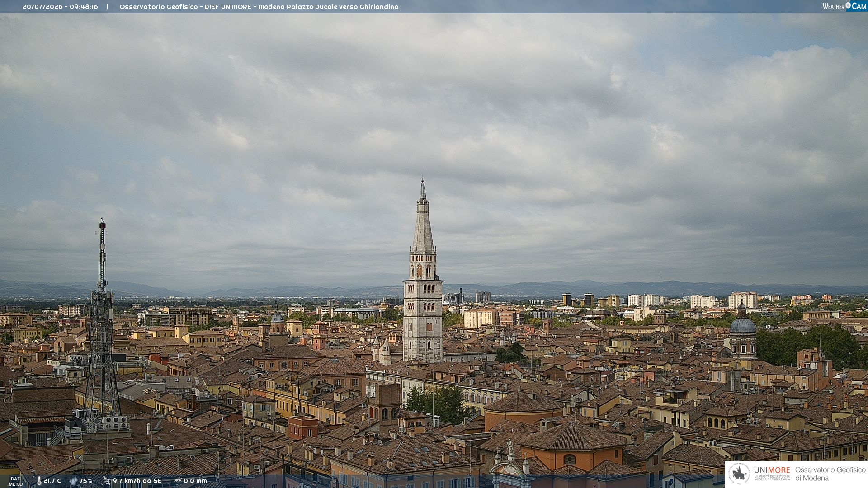
Task: Click the 0.0 mm precipitation value
Action: (x=195, y=481)
